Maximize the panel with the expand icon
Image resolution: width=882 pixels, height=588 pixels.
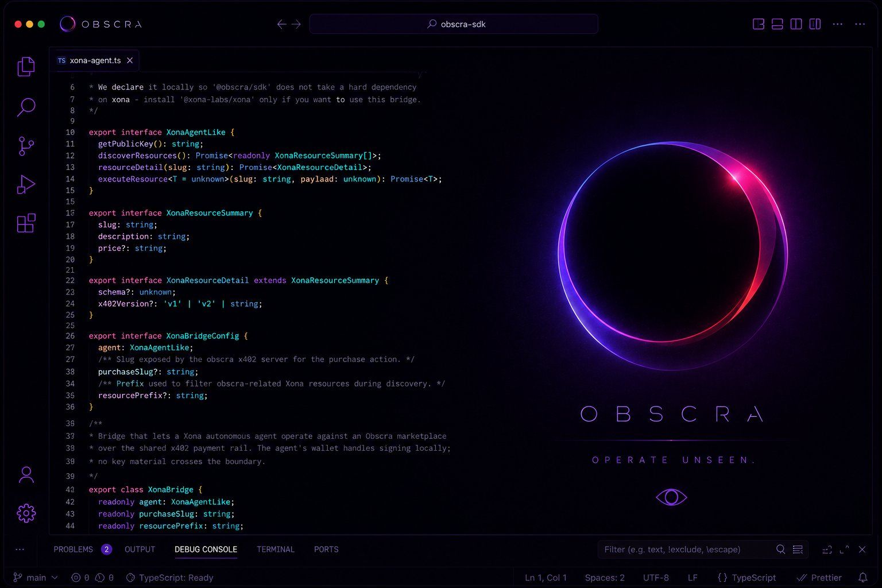point(844,550)
